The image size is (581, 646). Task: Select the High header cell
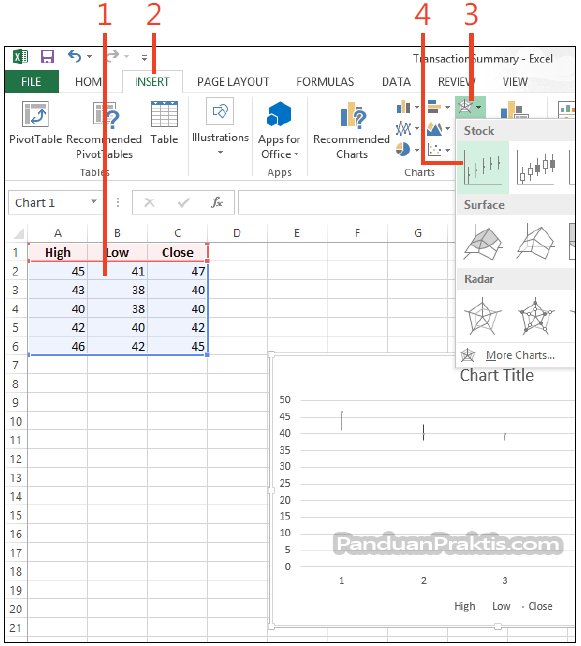pos(58,253)
